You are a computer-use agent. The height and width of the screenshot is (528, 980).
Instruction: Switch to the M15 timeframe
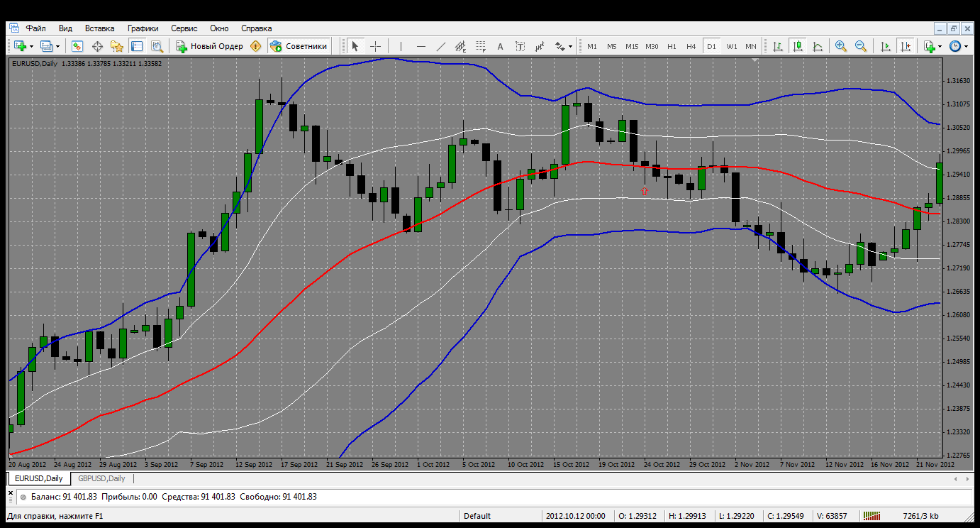[x=632, y=46]
